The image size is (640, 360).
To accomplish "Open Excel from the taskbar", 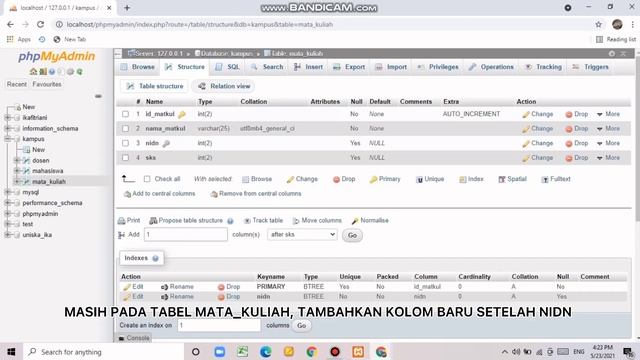I will pos(242,351).
